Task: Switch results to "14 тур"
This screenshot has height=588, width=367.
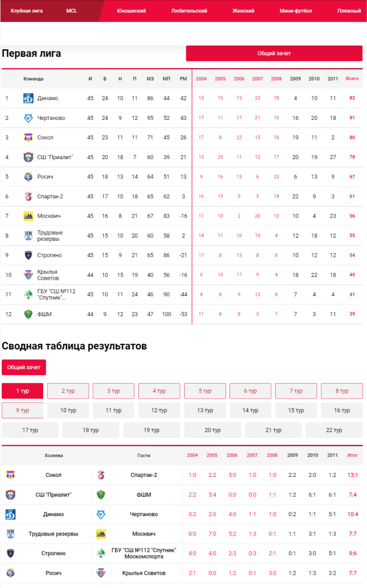Action: pyautogui.click(x=250, y=410)
